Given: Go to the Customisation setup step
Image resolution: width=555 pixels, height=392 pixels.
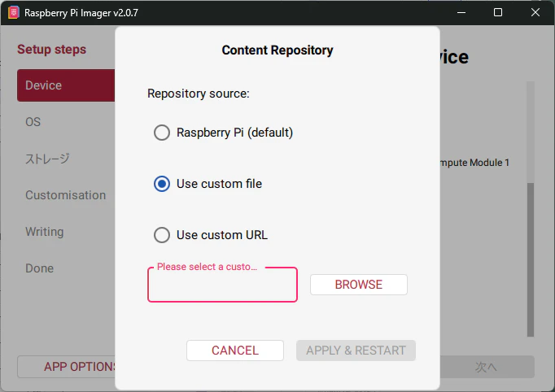Looking at the screenshot, I should pos(65,195).
